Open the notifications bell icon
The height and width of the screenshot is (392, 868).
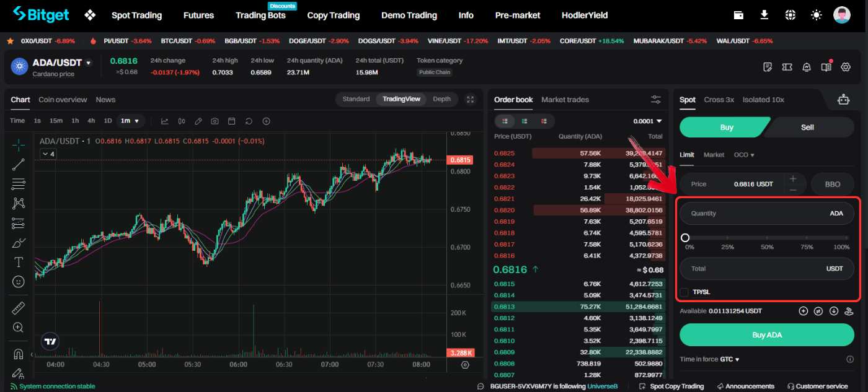click(807, 67)
